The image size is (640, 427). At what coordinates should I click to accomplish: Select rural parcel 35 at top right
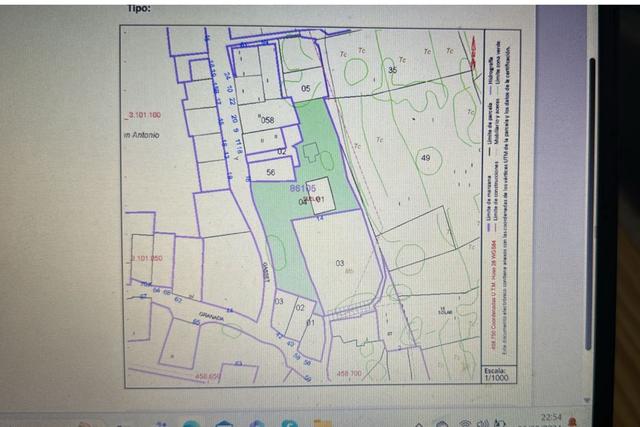(x=392, y=71)
